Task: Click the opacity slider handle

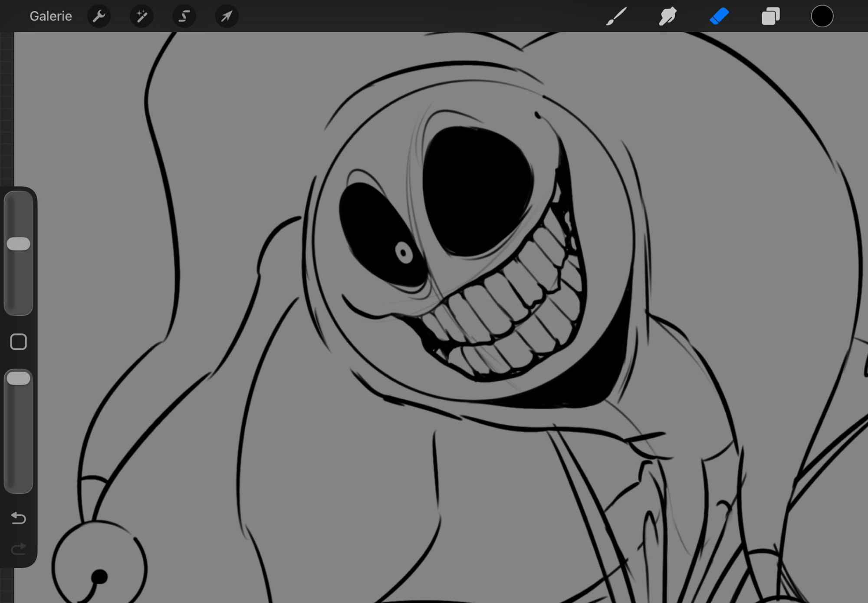Action: (x=18, y=378)
